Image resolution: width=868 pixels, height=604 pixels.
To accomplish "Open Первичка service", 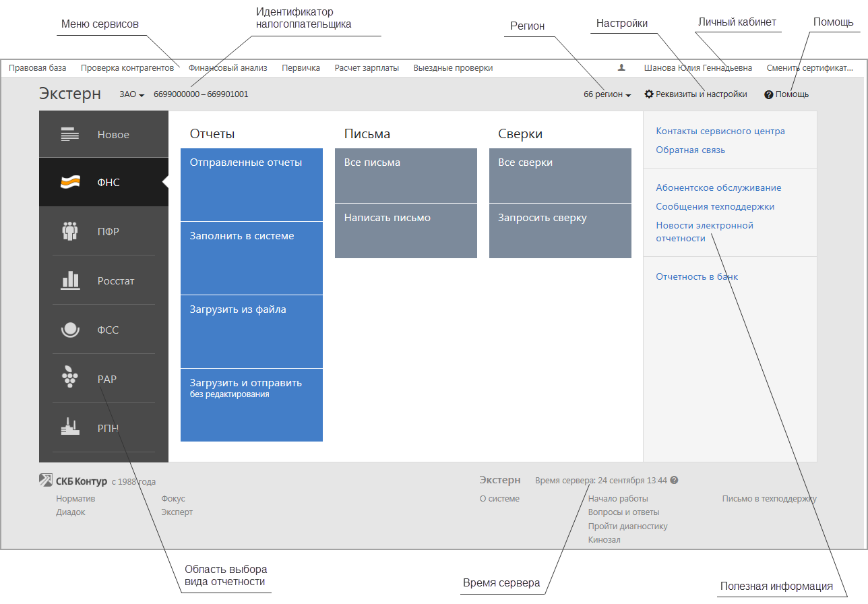I will point(301,68).
